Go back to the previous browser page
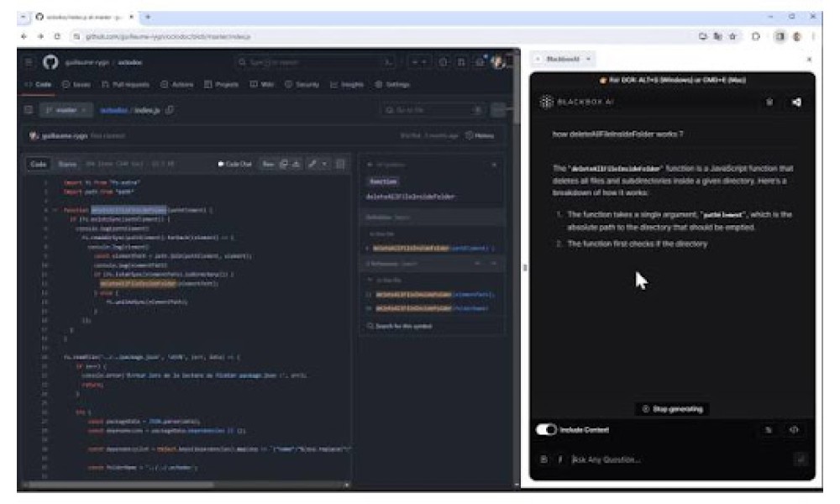840x504 pixels. pos(24,36)
